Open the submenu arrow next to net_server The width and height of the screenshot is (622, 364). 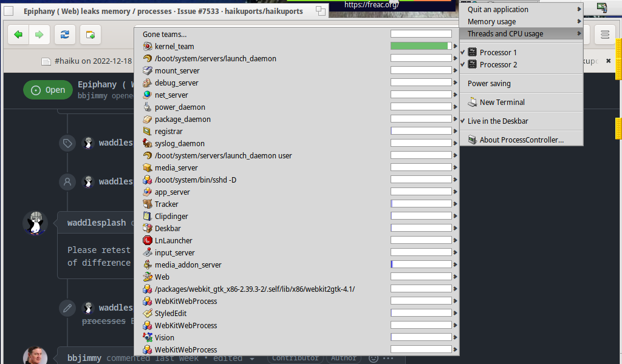(456, 95)
